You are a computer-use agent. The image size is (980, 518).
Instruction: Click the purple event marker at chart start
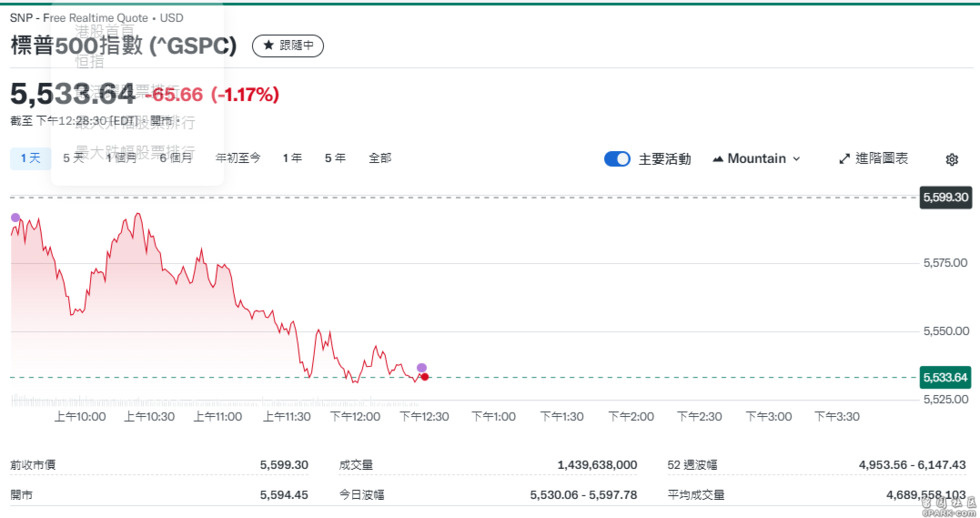[x=15, y=217]
